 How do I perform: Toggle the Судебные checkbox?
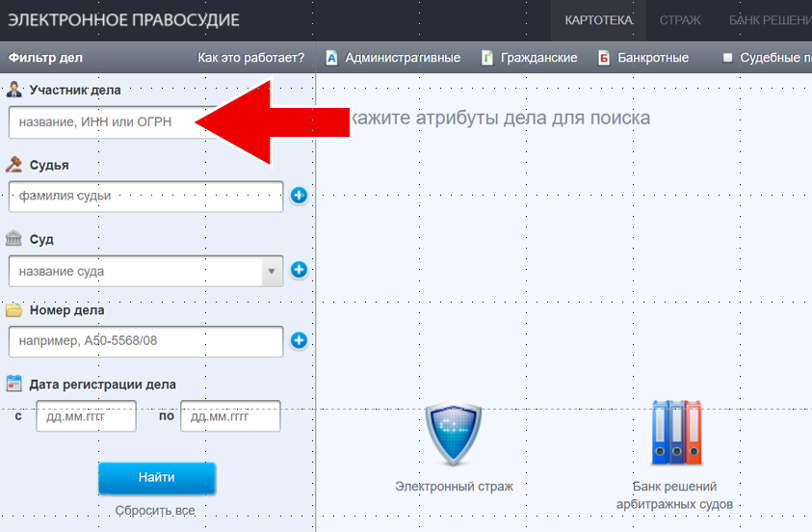tap(727, 58)
